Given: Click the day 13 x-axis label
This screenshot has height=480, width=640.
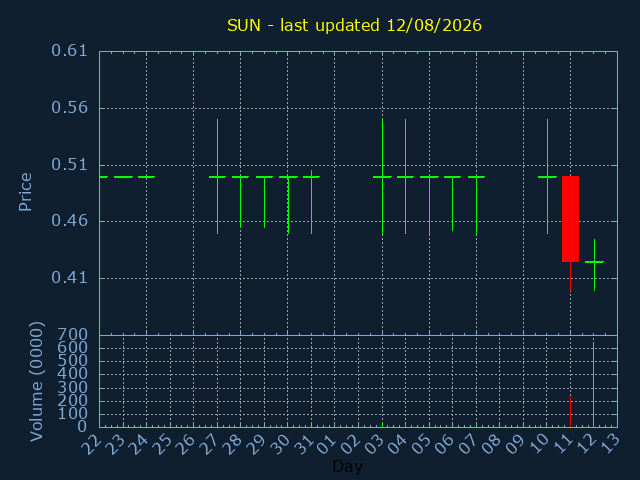Looking at the screenshot, I should (609, 444).
